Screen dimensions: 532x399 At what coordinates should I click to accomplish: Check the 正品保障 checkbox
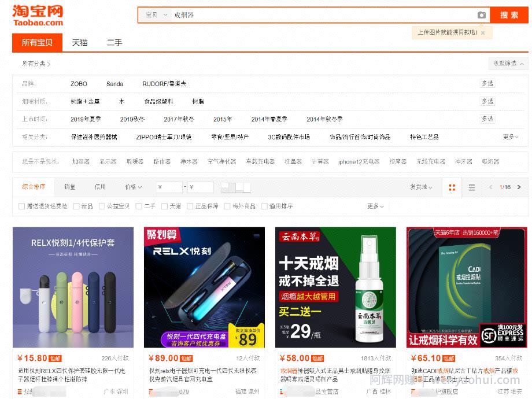[x=190, y=206]
